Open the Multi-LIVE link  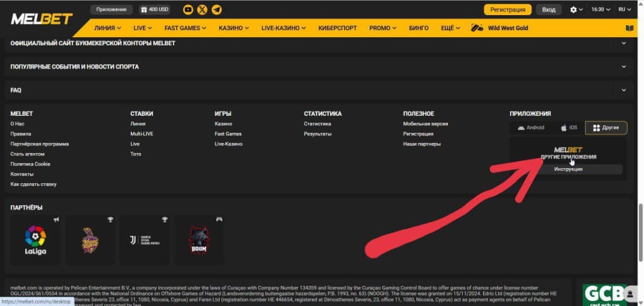(142, 134)
